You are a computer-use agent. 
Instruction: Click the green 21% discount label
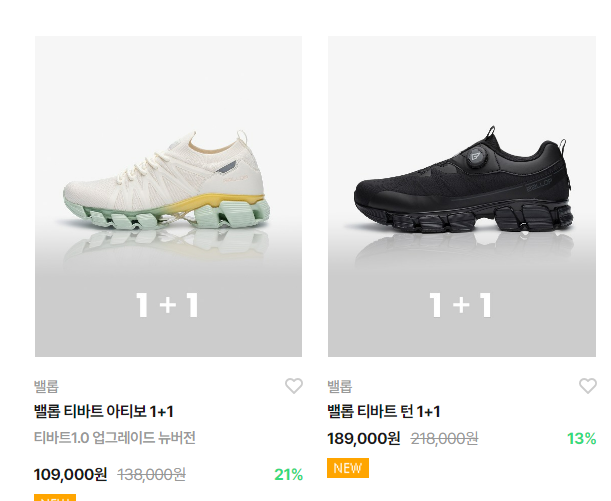288,474
